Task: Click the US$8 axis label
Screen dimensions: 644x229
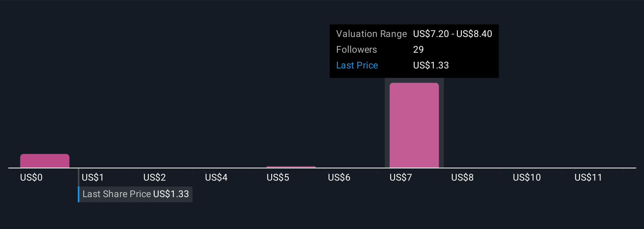Action: click(x=462, y=177)
